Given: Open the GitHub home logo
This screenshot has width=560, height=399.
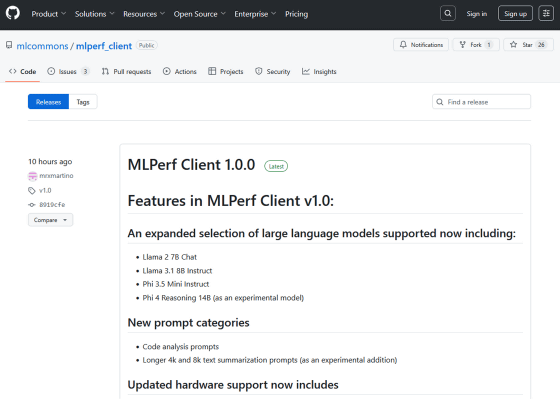Looking at the screenshot, I should tap(12, 14).
